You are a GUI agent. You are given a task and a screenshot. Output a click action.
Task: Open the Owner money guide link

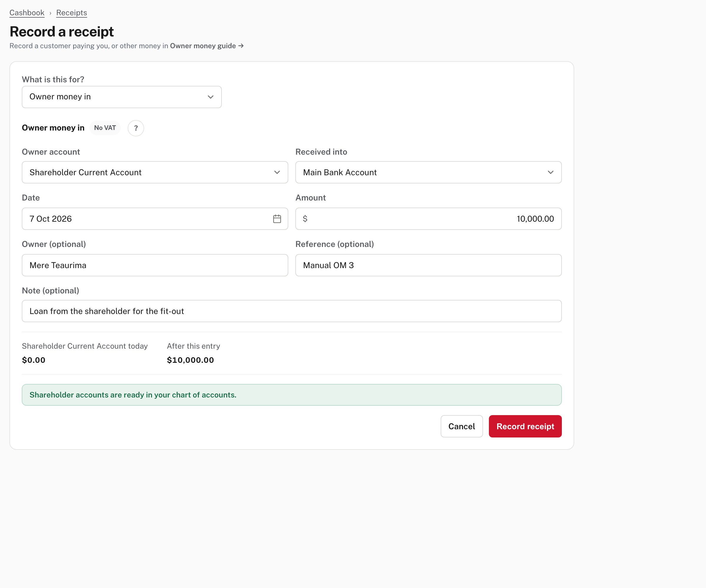click(x=207, y=46)
